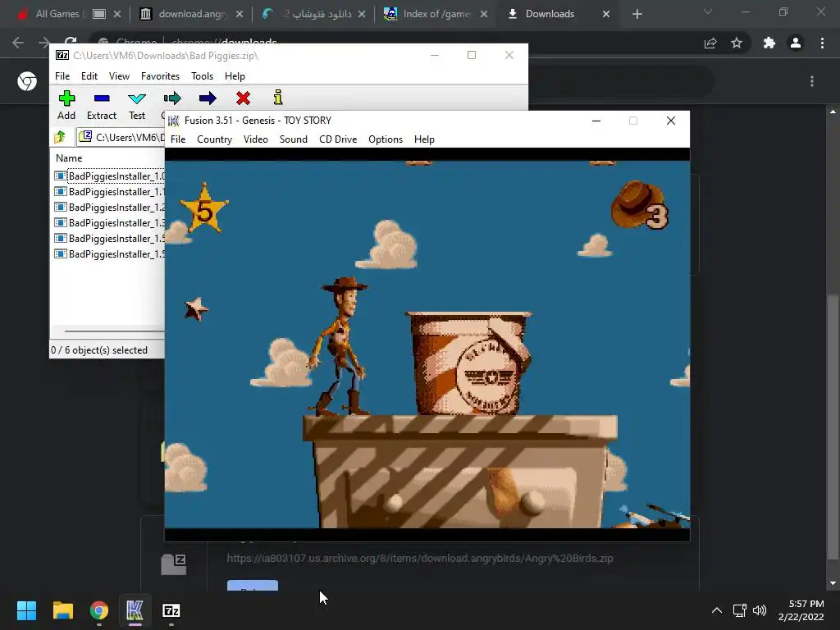Click the Add button in 7-Zip toolbar
The image size is (840, 630).
[x=66, y=105]
